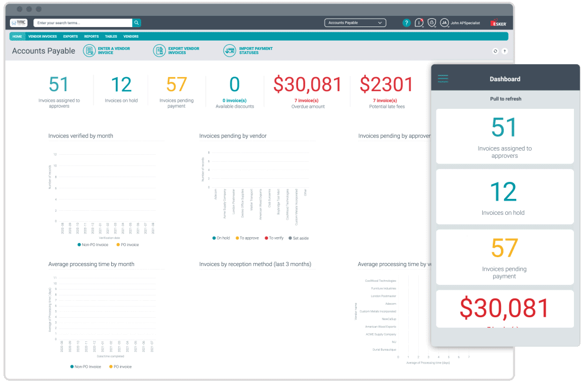Image resolution: width=588 pixels, height=389 pixels.
Task: Open the help question mark icon in header
Action: click(x=406, y=23)
